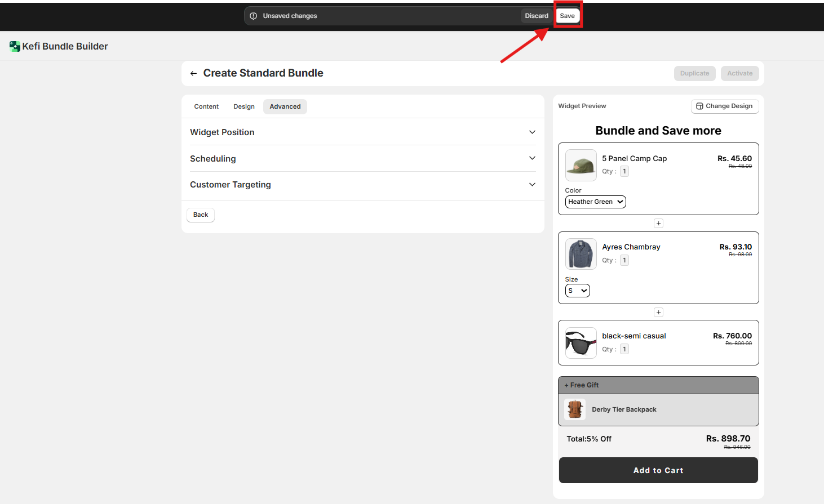Click the plus icon below Ayres Chambray
This screenshot has width=824, height=504.
click(658, 313)
